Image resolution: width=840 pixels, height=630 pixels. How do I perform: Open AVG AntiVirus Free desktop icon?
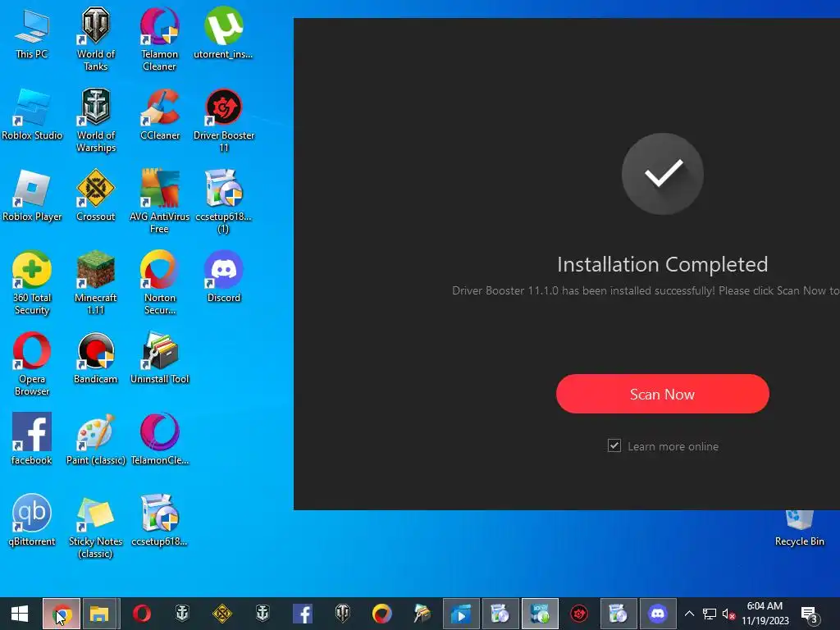click(159, 202)
